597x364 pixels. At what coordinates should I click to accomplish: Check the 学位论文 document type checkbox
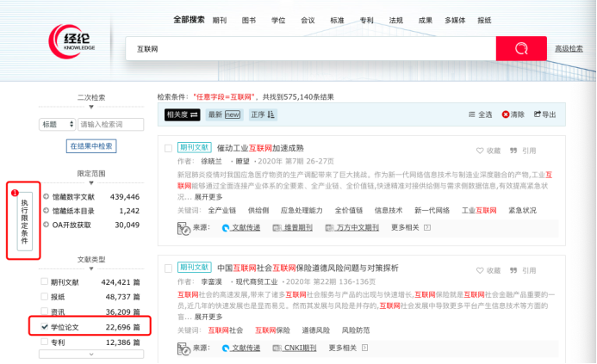click(45, 327)
